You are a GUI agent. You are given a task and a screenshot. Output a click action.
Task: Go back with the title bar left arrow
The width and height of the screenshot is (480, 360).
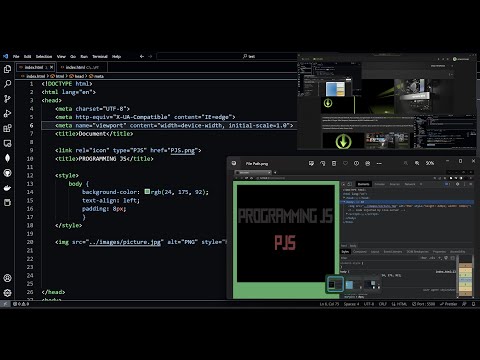[x=142, y=56]
